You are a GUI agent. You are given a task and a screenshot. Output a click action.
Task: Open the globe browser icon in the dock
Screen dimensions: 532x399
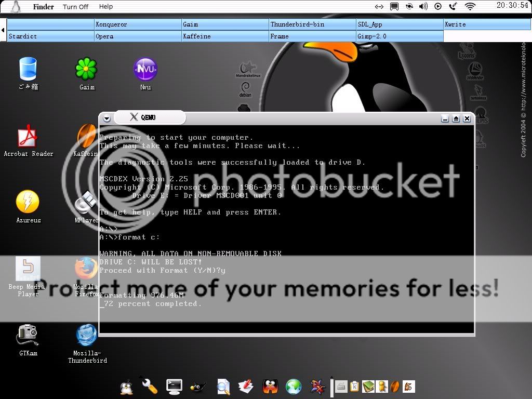tap(294, 387)
